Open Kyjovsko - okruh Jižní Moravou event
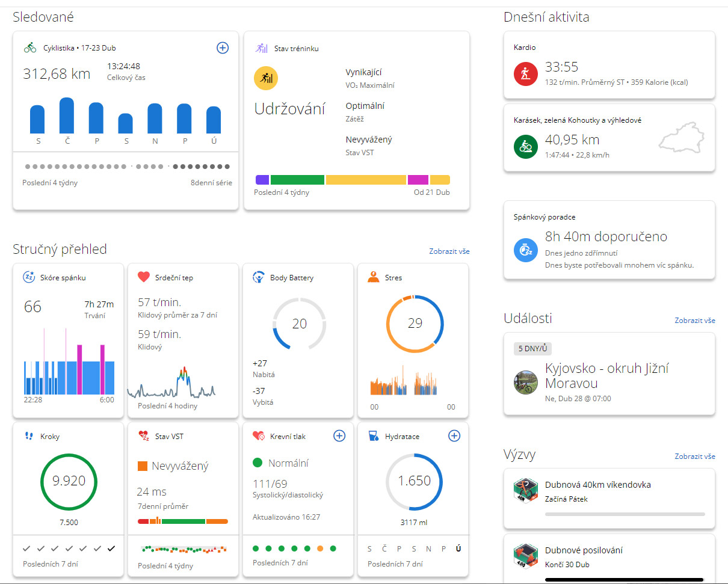This screenshot has height=584, width=728. [606, 375]
